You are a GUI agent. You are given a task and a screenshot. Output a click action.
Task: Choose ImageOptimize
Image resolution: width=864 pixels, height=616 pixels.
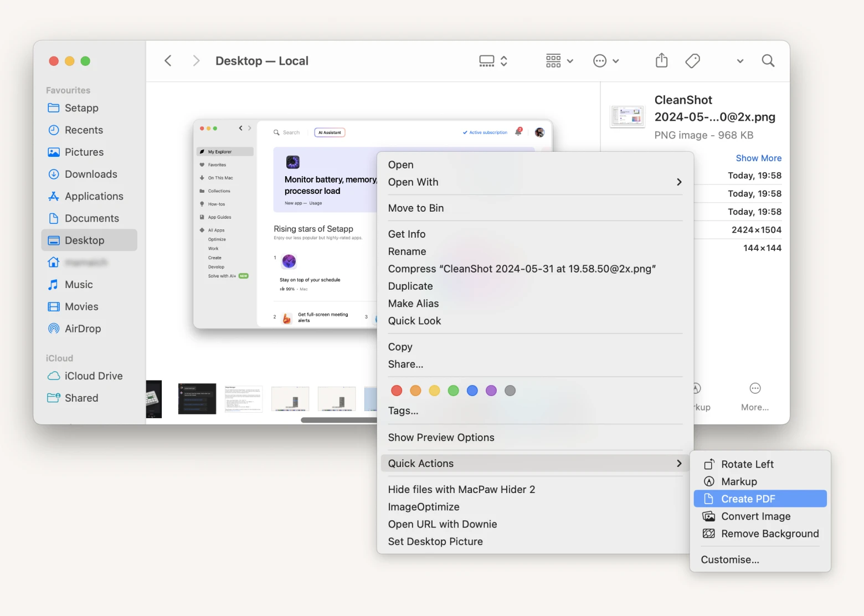(535, 507)
